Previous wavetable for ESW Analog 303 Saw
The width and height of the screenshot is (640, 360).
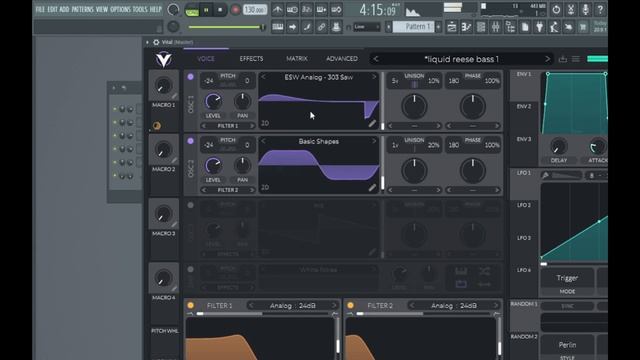[263, 77]
